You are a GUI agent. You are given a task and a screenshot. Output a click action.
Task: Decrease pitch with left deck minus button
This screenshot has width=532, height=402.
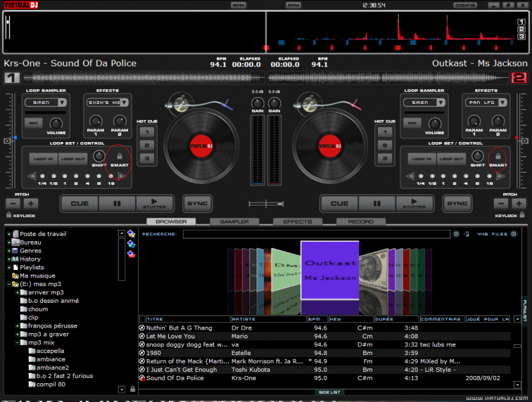(14, 203)
